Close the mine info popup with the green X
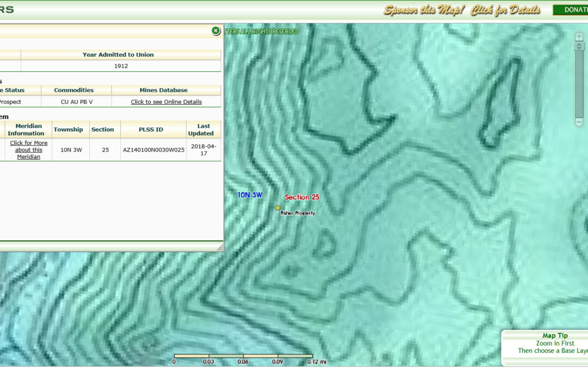588x368 pixels. pos(216,29)
